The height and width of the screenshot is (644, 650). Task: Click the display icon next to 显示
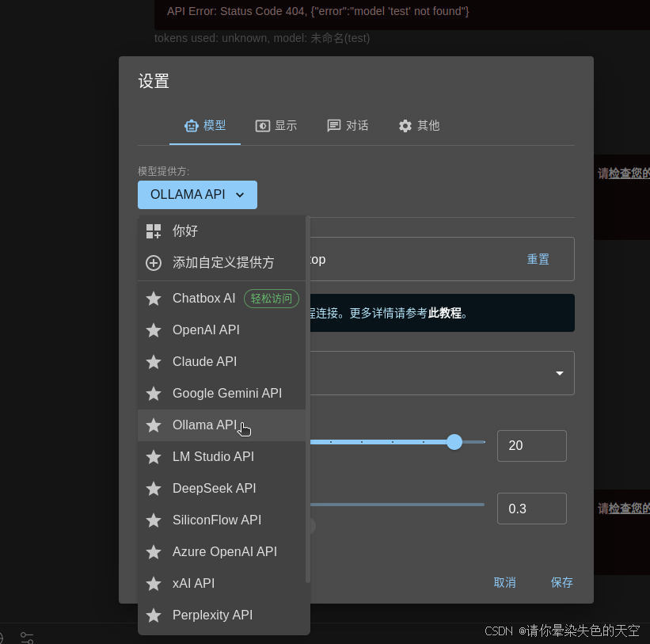coord(262,126)
